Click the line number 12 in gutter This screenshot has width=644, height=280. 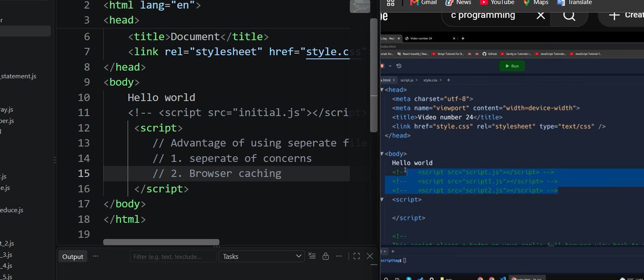point(83,128)
